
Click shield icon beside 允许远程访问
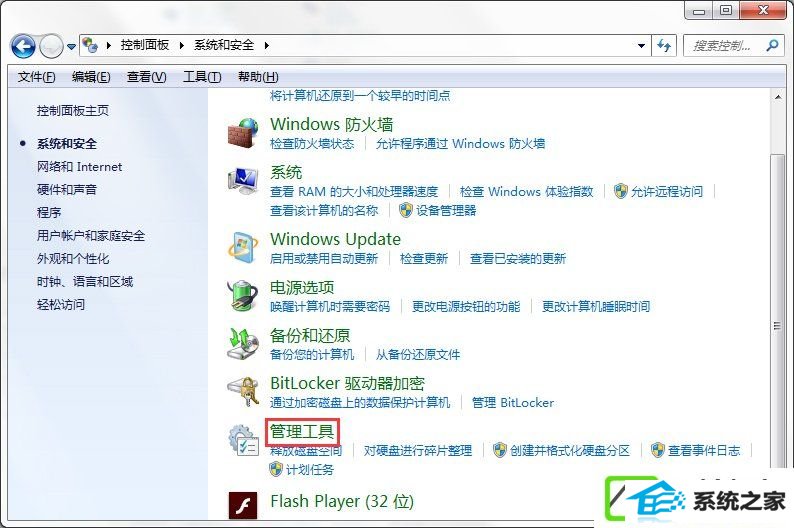[621, 191]
